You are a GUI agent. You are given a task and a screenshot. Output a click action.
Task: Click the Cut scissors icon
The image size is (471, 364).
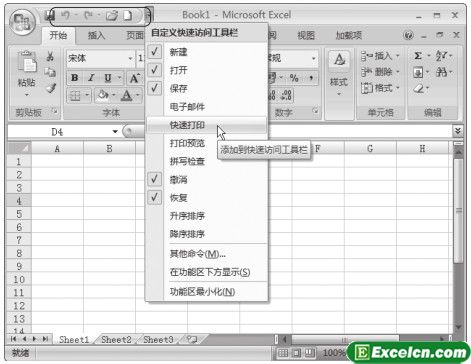point(50,56)
